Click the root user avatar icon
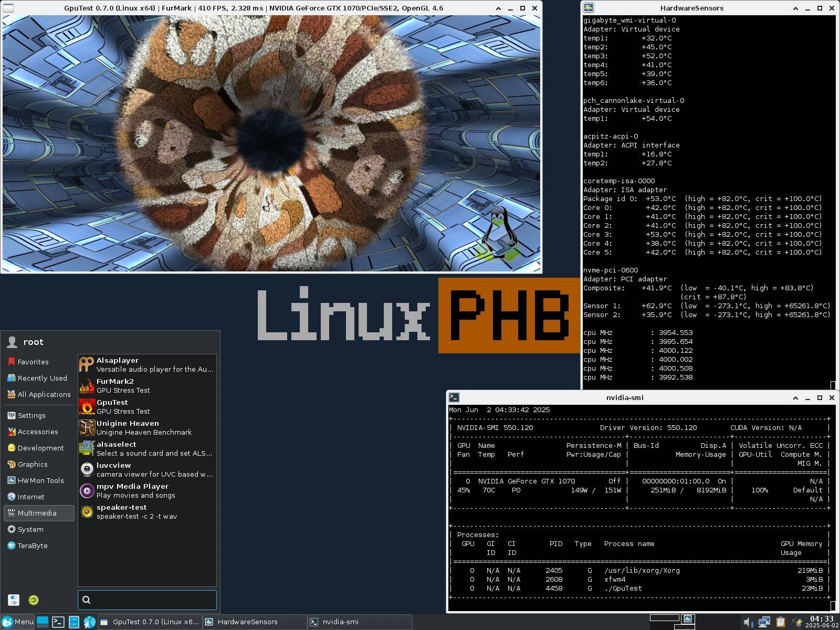Screen dimensions: 840x630 point(12,342)
